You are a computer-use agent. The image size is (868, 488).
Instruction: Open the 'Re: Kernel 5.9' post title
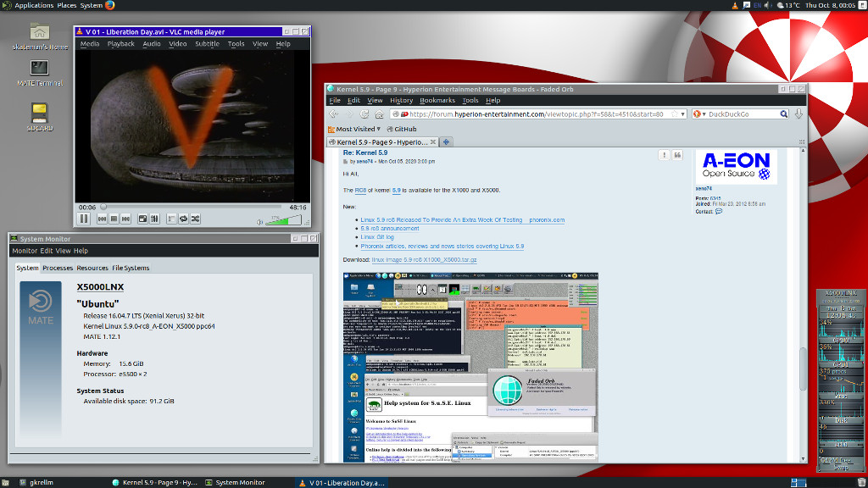365,152
